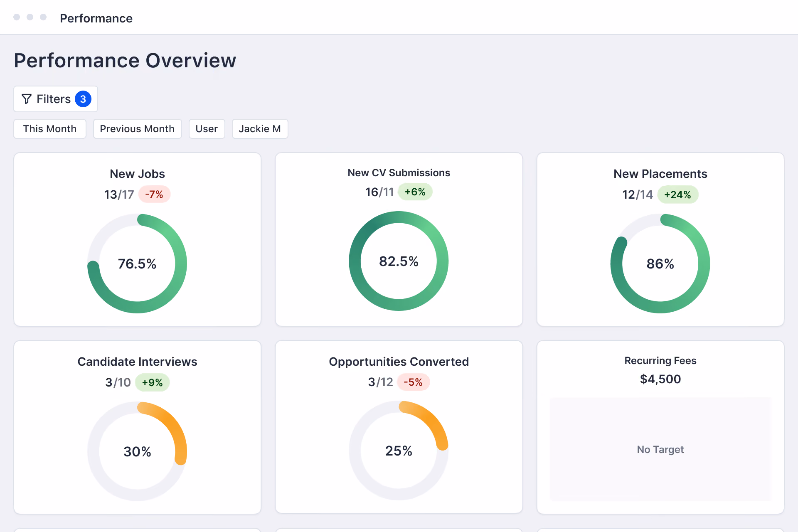
Task: Click the Candidate Interviews card title
Action: pyautogui.click(x=137, y=362)
